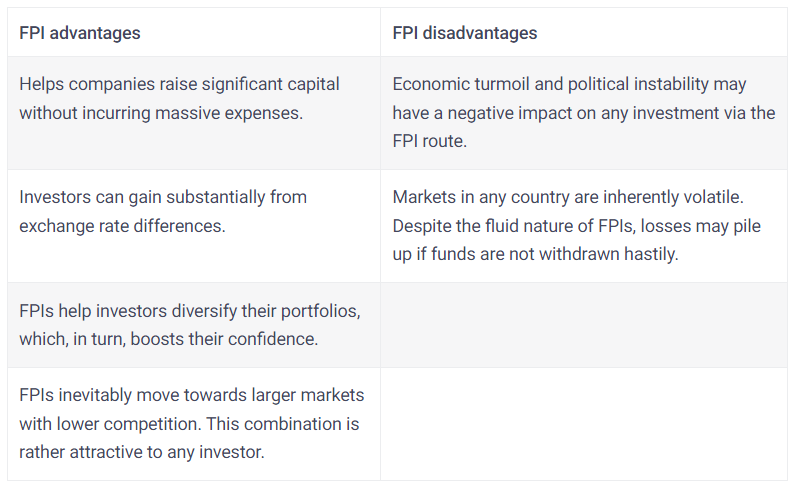Click the "FPI disadvantages" column header
This screenshot has height=490, width=796.
click(464, 33)
